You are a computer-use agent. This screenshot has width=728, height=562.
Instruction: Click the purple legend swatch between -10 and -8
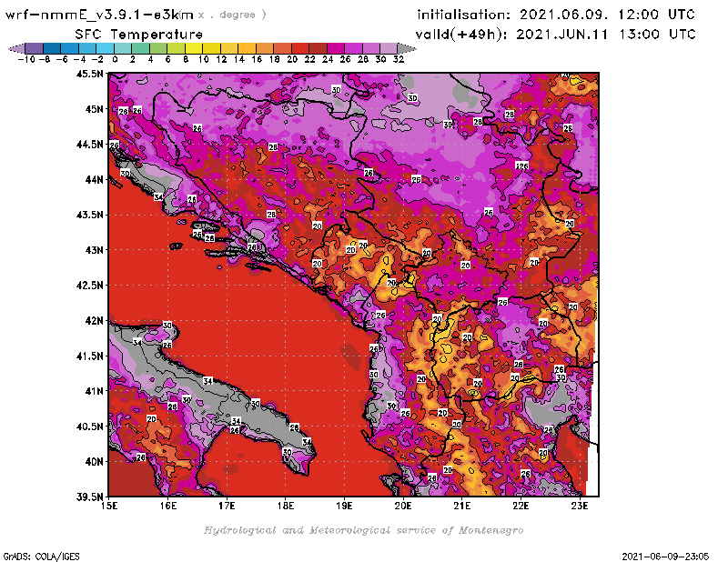click(35, 48)
